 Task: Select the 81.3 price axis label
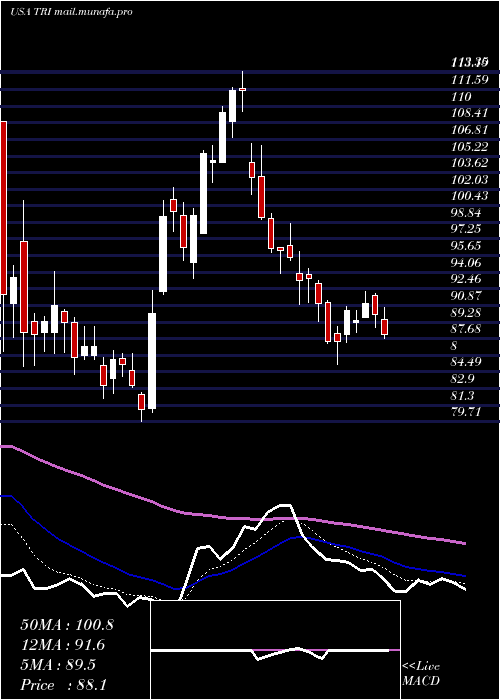(x=464, y=396)
